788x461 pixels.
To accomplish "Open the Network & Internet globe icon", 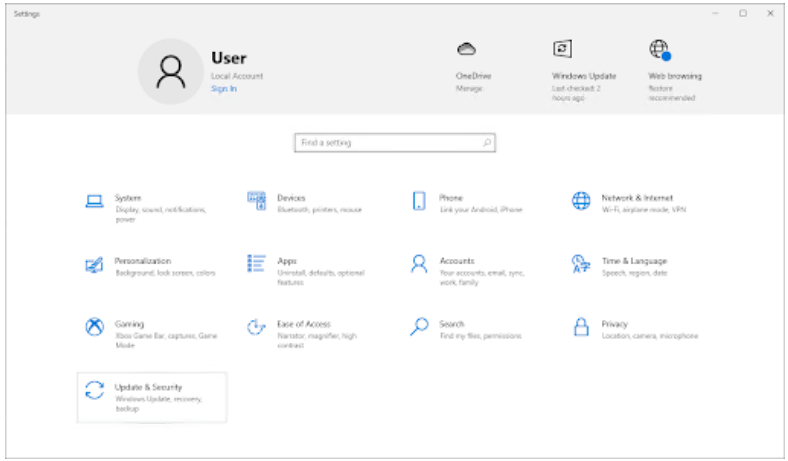I will pyautogui.click(x=581, y=201).
